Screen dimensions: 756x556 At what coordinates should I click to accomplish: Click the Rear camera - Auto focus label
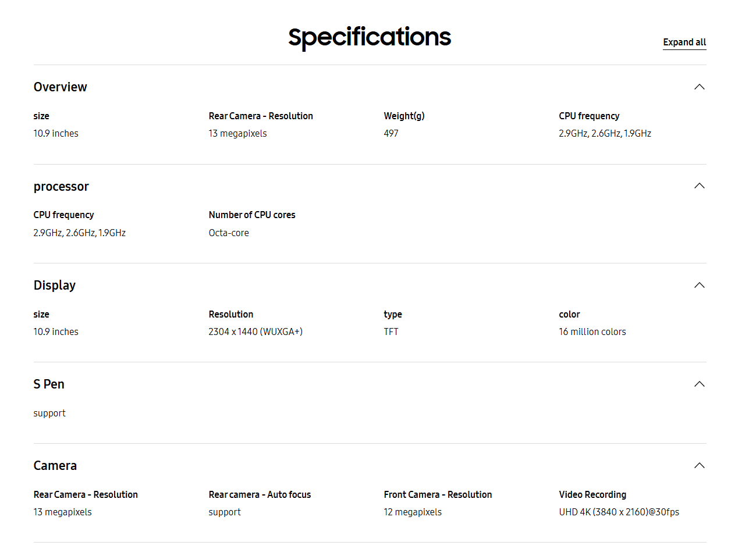pyautogui.click(x=260, y=495)
